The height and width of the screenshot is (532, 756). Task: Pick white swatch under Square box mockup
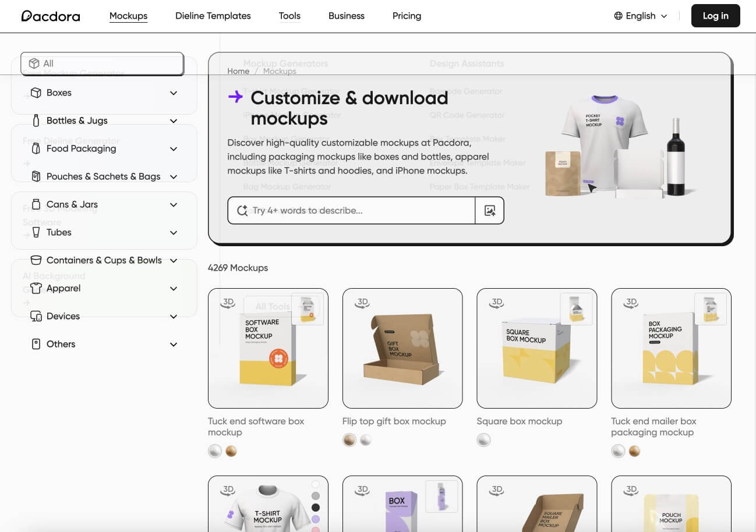pos(483,440)
